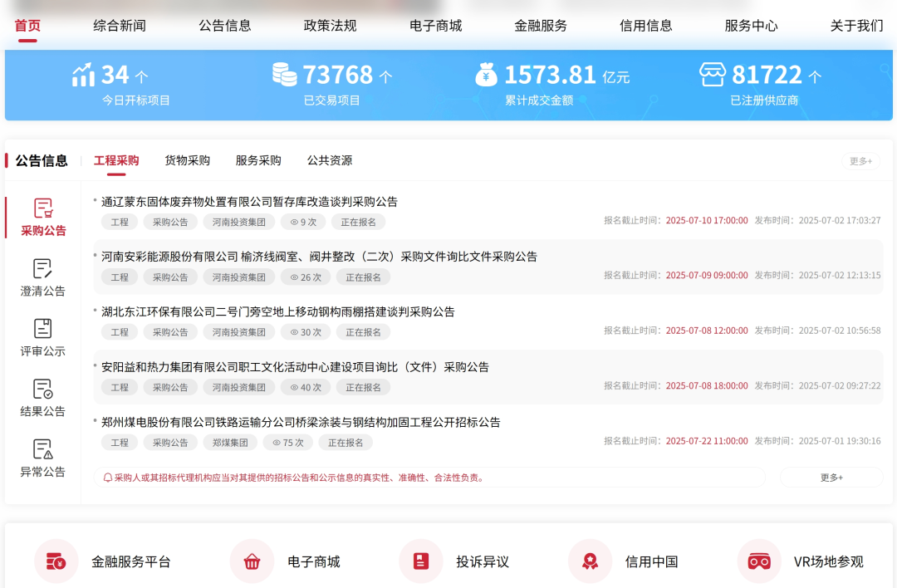Select the 澄清公告 sidebar icon
Image resolution: width=897 pixels, height=588 pixels.
click(x=43, y=269)
